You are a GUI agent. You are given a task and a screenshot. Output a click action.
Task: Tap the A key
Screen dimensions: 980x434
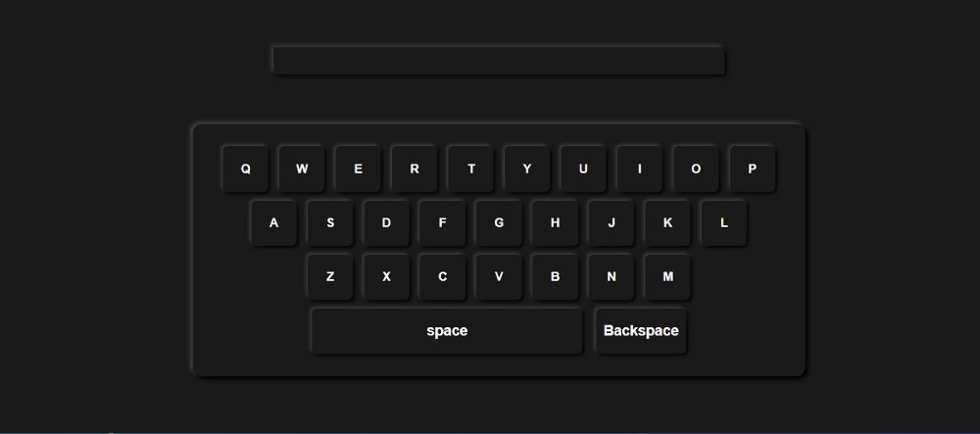273,222
